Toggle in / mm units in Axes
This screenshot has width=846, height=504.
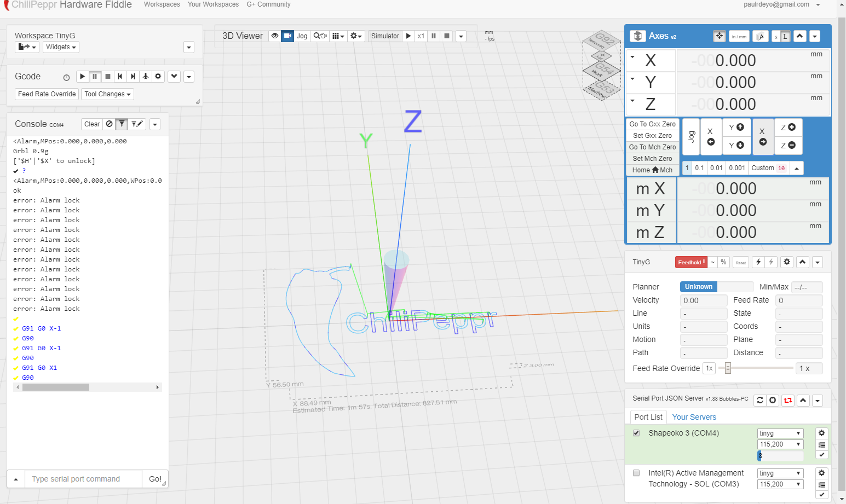[x=739, y=36]
